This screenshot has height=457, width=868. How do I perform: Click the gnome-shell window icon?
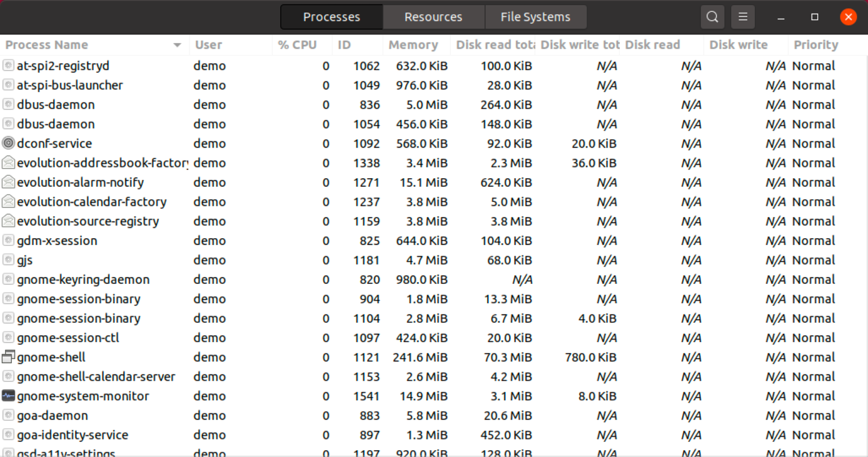[x=8, y=357]
